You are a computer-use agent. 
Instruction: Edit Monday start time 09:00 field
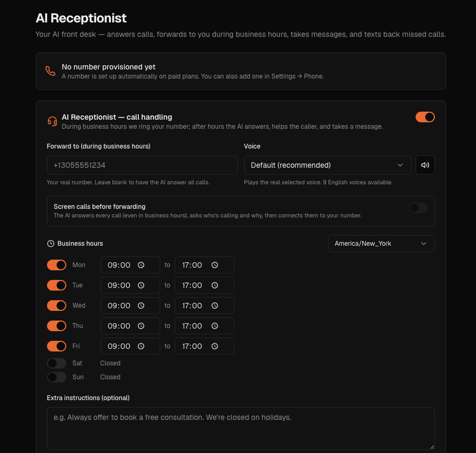(x=130, y=265)
